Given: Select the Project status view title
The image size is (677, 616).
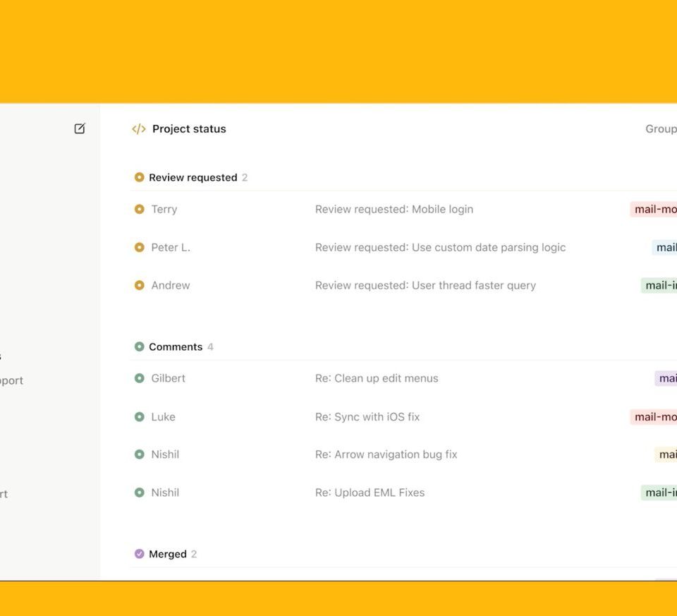Looking at the screenshot, I should (189, 129).
